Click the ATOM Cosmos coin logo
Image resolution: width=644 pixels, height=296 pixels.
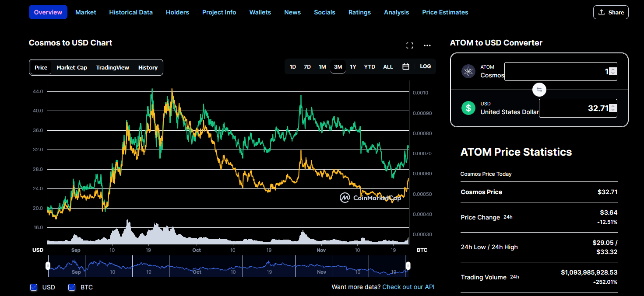pos(468,71)
